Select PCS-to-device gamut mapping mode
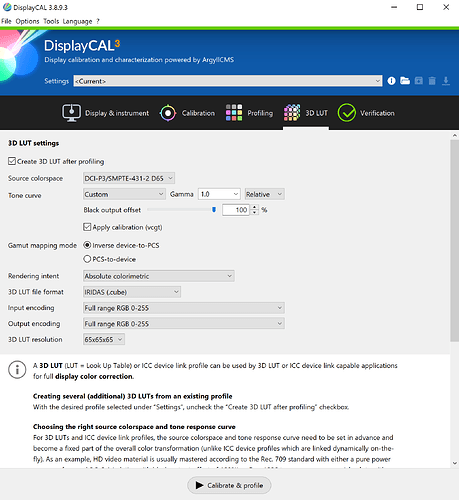This screenshot has height=500, width=459. (87, 259)
